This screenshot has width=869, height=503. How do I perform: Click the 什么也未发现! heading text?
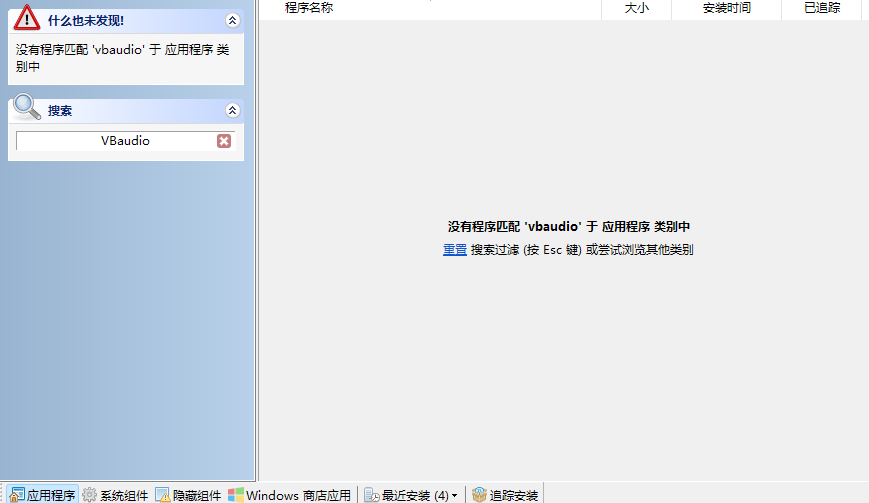coord(86,21)
